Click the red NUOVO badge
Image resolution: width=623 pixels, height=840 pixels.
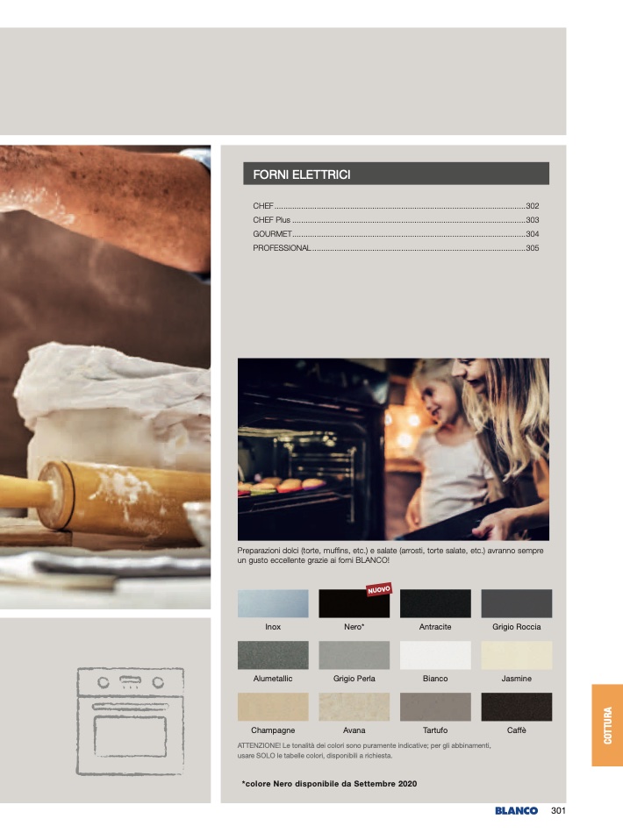coord(379,589)
